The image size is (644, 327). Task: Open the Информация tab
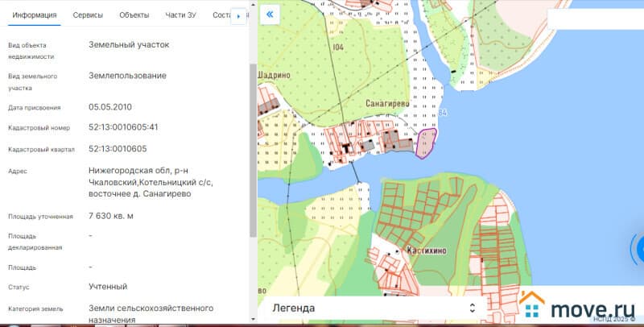pyautogui.click(x=35, y=15)
